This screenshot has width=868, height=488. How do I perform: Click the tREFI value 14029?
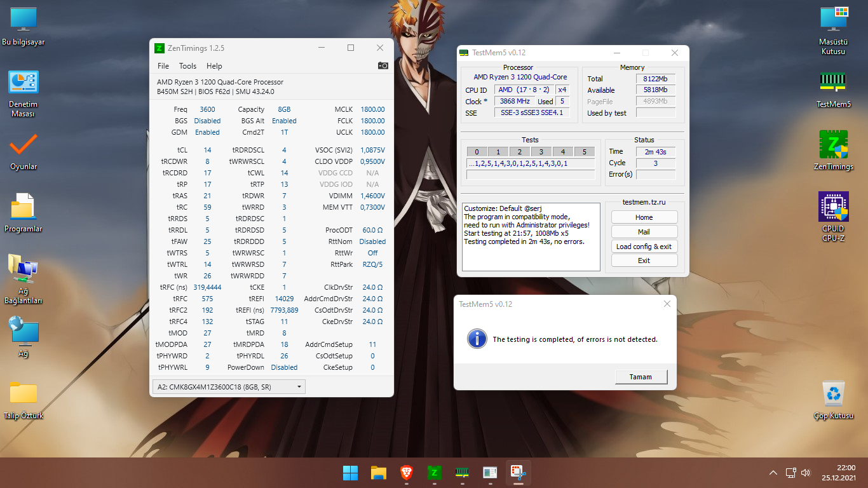point(284,299)
